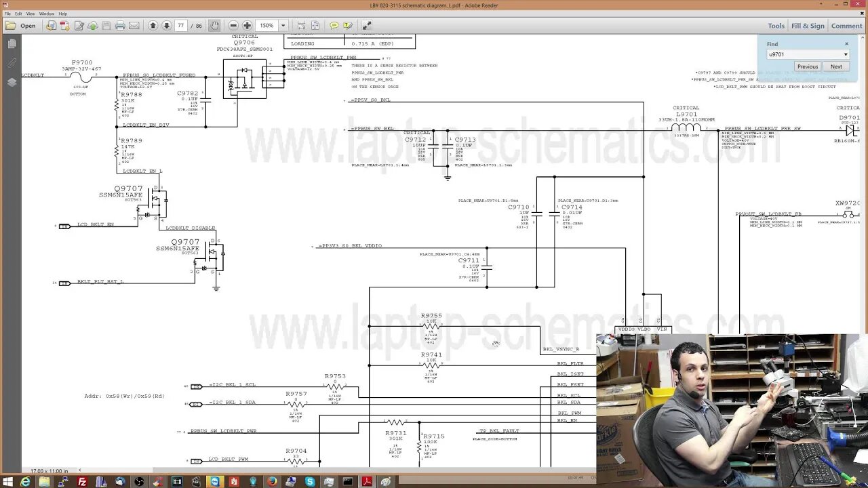Click the Previous find result button
The width and height of the screenshot is (868, 488).
(x=807, y=66)
